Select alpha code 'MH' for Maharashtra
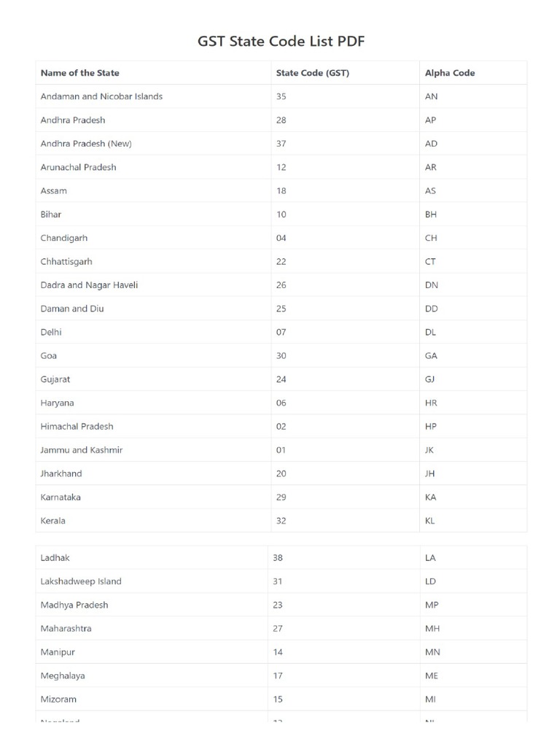This screenshot has width=560, height=747. [x=432, y=628]
